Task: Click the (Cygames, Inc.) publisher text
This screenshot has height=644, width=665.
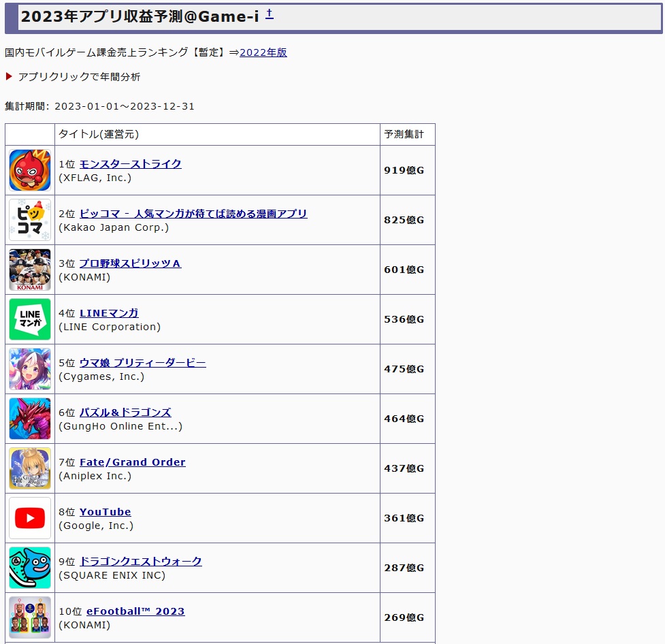Action: (101, 376)
